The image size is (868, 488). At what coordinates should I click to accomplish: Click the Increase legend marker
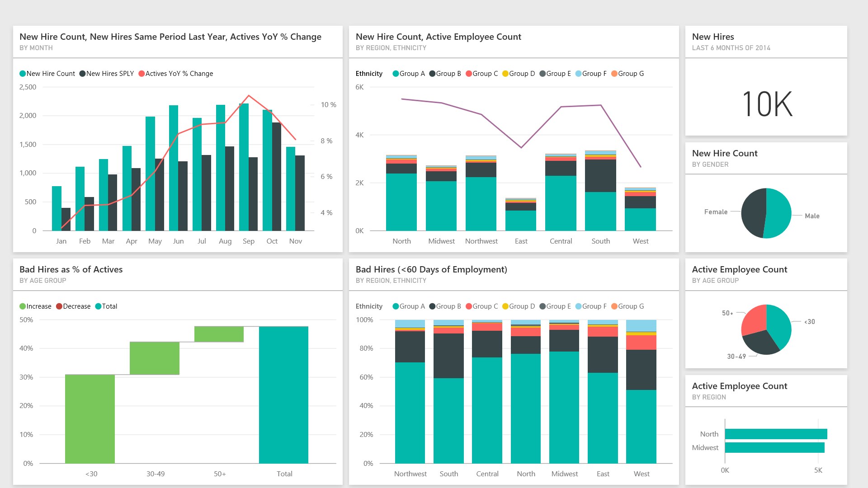tap(23, 306)
